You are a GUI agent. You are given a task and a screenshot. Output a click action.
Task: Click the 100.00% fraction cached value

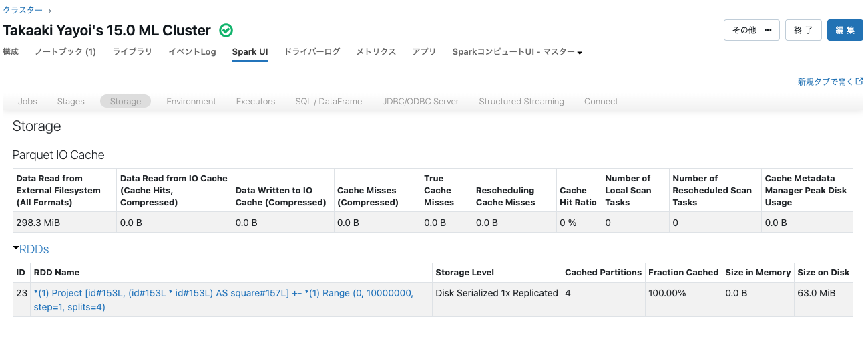pyautogui.click(x=667, y=293)
